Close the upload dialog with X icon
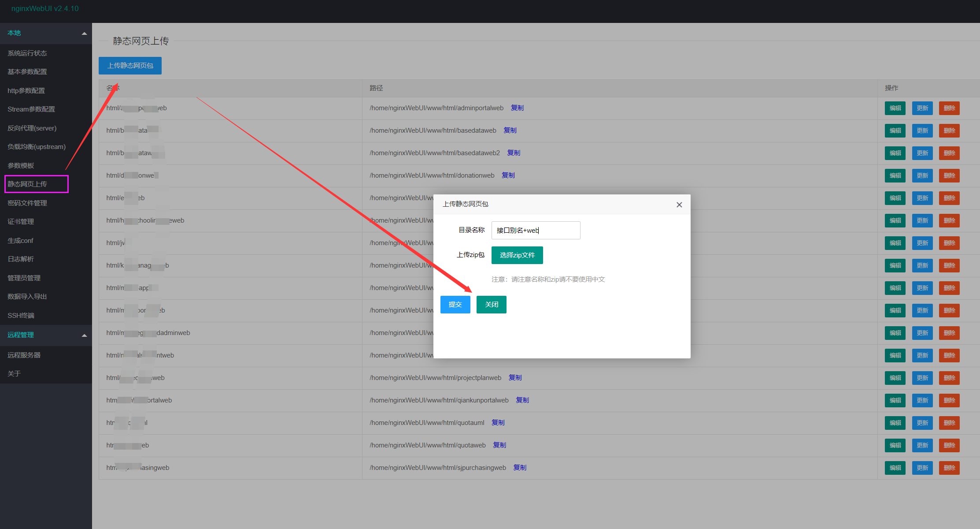 679,205
